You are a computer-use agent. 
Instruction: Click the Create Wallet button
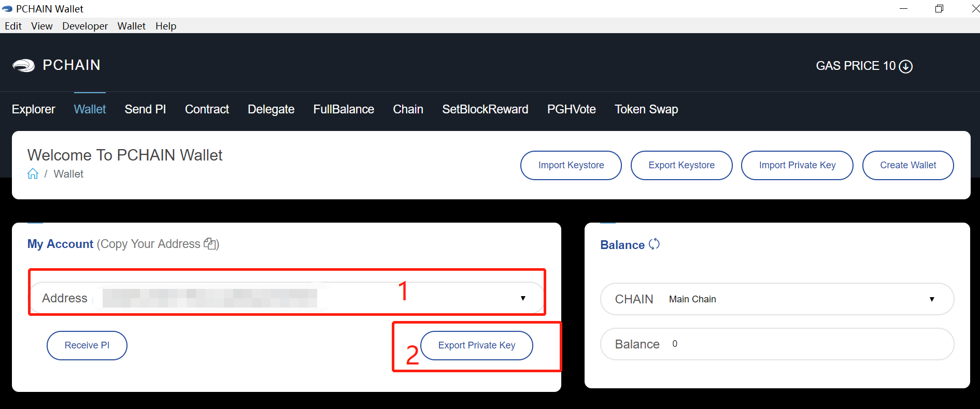(908, 165)
